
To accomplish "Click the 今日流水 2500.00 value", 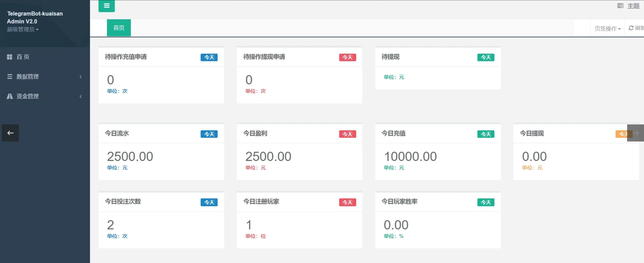I will (x=130, y=157).
